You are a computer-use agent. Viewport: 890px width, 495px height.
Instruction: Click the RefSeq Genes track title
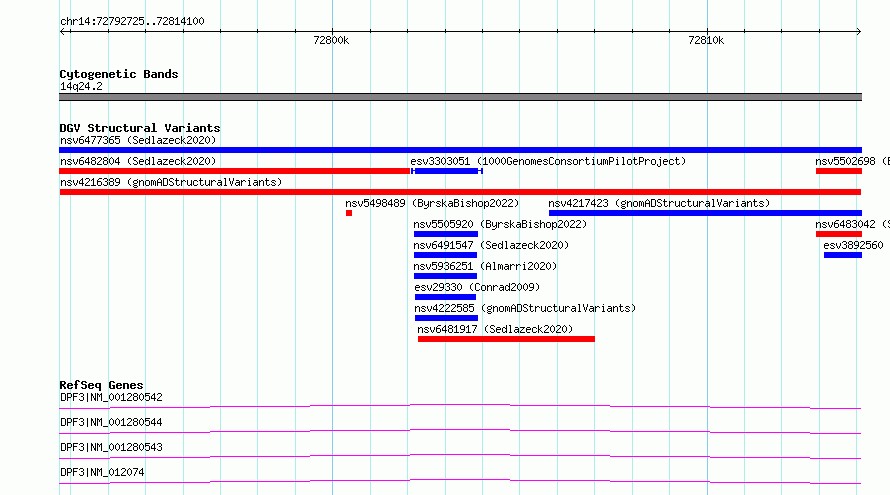point(101,385)
